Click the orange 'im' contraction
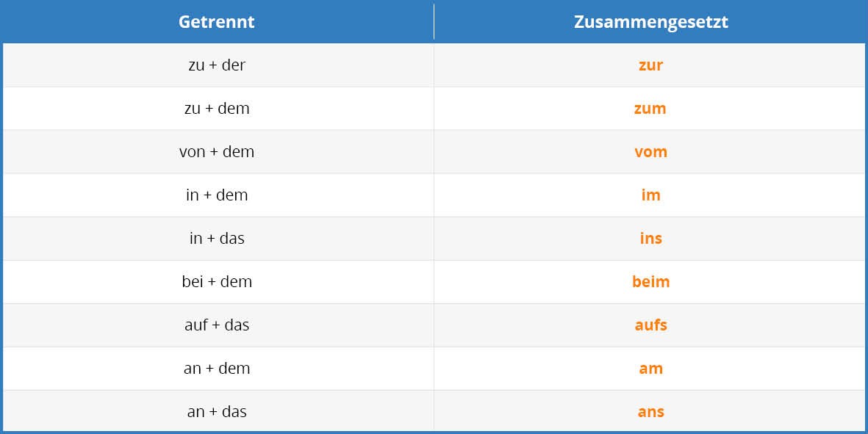 point(650,195)
